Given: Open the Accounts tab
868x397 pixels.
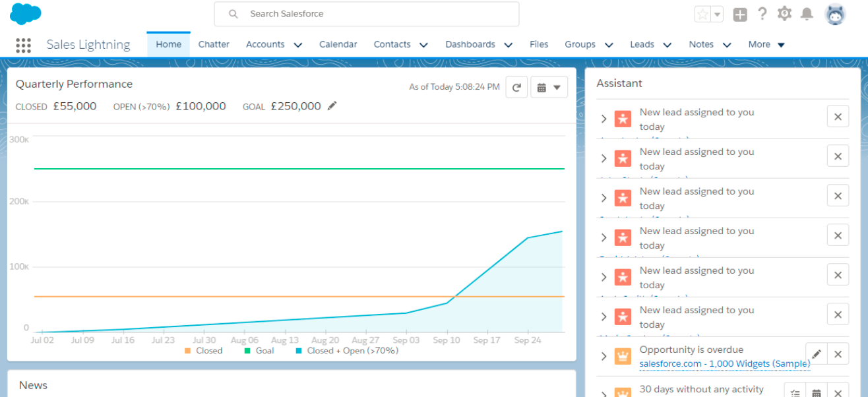Looking at the screenshot, I should point(265,44).
